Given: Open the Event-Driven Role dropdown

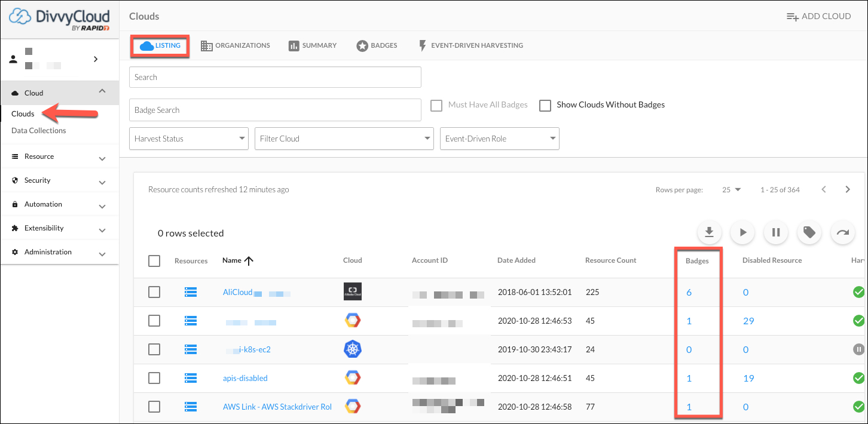Looking at the screenshot, I should point(500,139).
